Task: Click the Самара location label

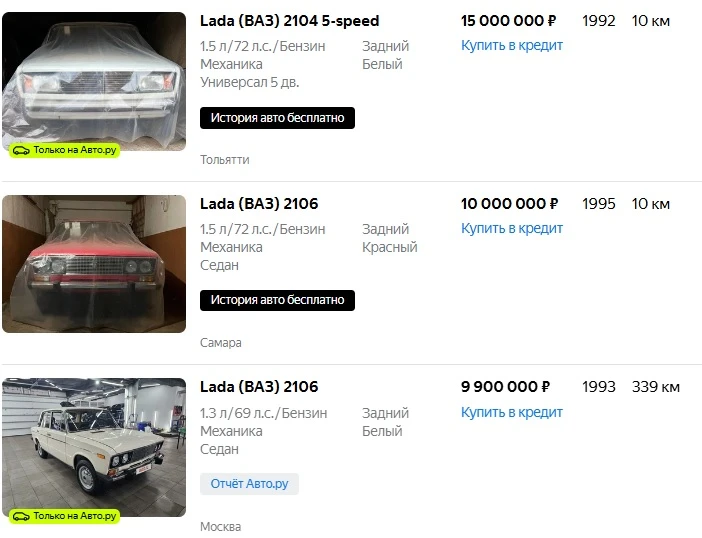Action: [220, 343]
